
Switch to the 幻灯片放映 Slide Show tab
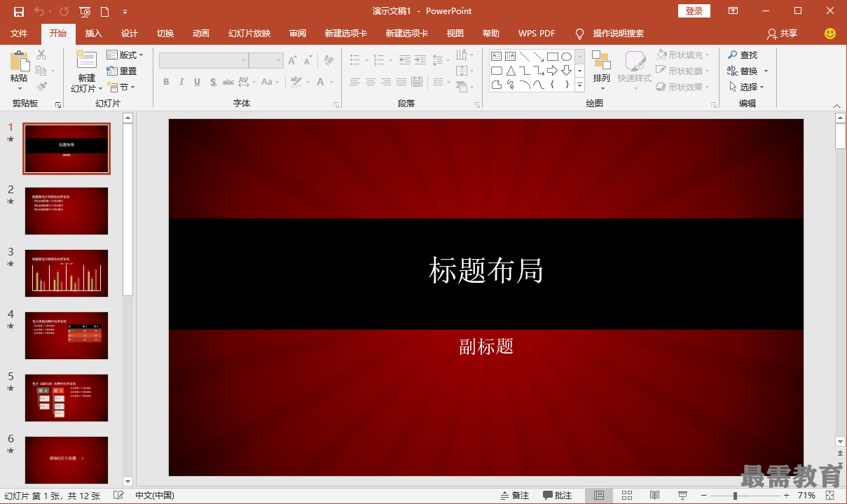click(x=249, y=34)
